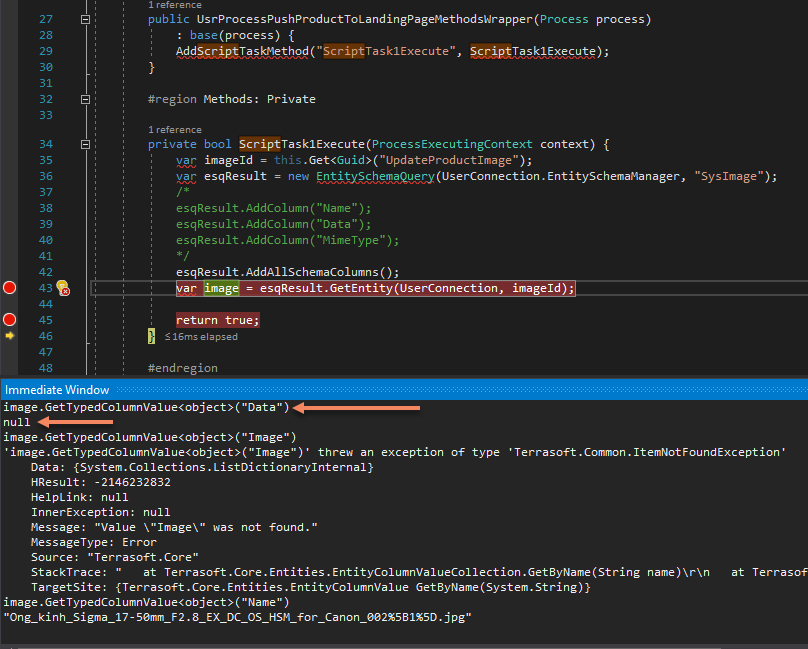Collapse the Methods: Private region
Image resolution: width=808 pixels, height=649 pixels.
click(x=86, y=99)
